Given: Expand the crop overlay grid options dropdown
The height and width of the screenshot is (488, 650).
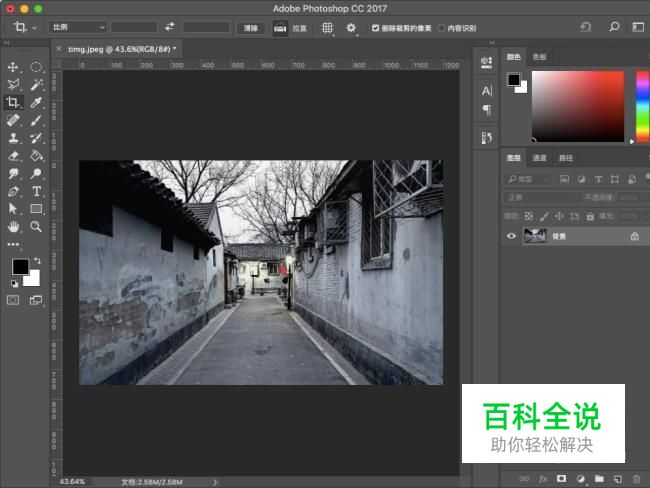Looking at the screenshot, I should pyautogui.click(x=327, y=28).
